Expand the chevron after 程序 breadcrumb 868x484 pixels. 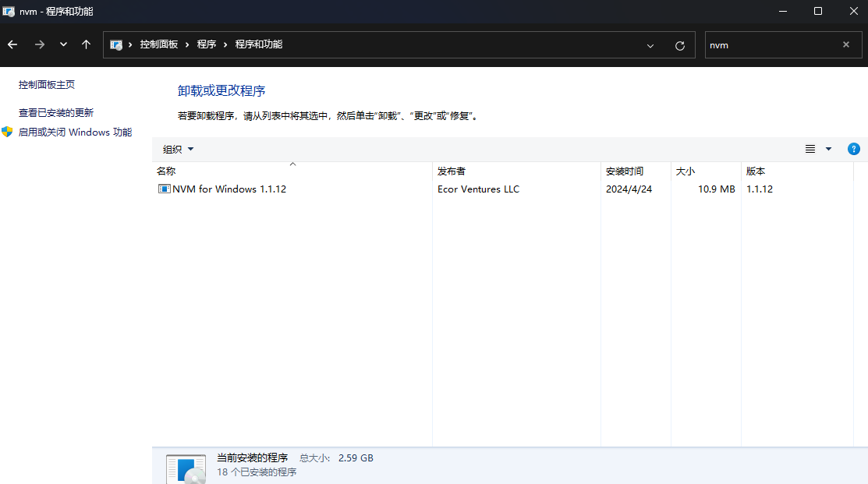point(225,44)
